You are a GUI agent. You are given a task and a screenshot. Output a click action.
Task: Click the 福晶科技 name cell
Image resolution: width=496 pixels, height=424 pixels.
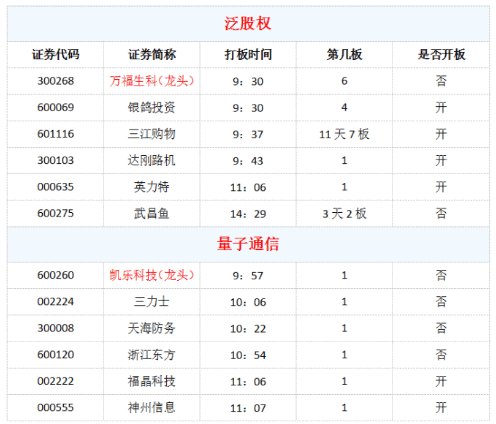pos(152,381)
